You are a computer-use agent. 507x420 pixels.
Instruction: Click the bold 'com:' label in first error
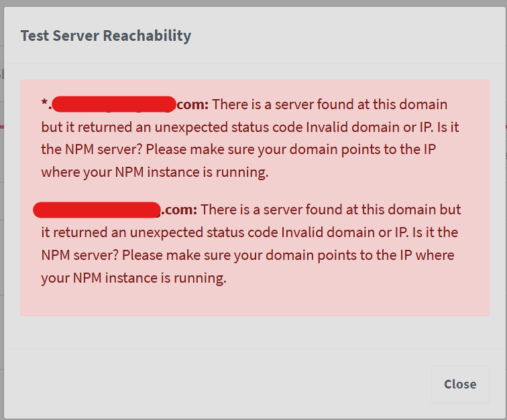pyautogui.click(x=192, y=104)
